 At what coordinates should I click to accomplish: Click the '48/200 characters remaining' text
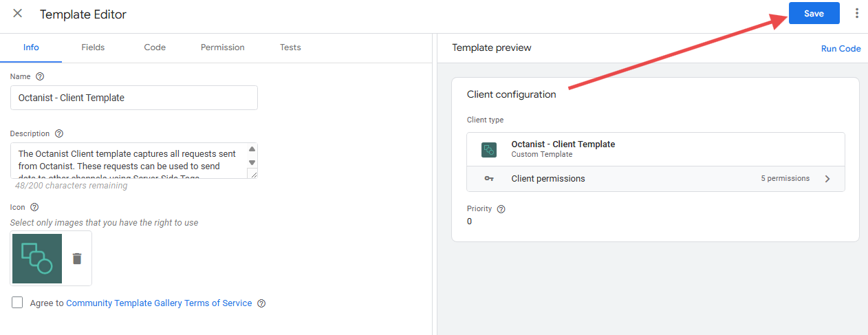tap(72, 186)
